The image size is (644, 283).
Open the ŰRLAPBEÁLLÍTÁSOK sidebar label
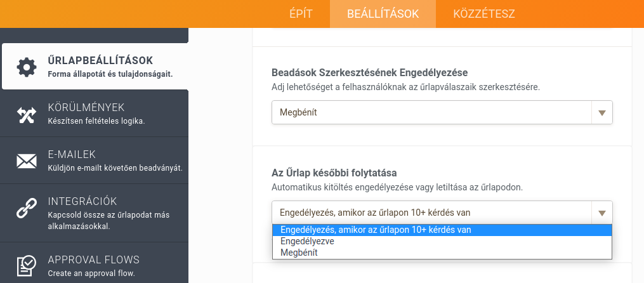100,61
